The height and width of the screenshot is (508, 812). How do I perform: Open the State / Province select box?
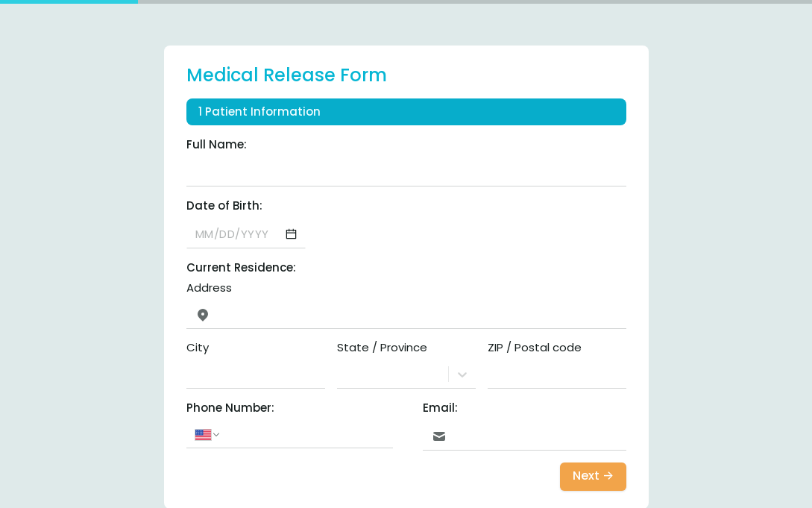(x=406, y=374)
